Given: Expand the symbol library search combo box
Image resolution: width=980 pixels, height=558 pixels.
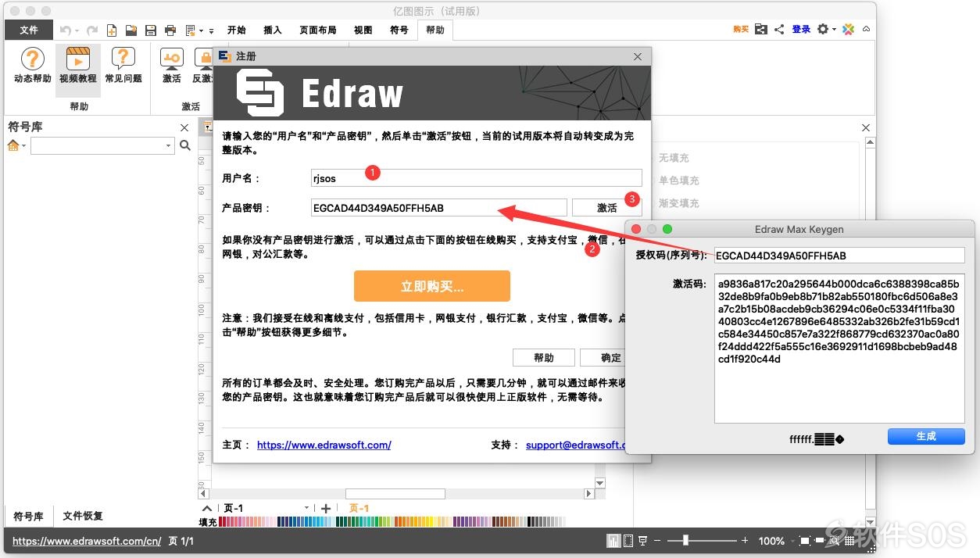Looking at the screenshot, I should tap(168, 145).
